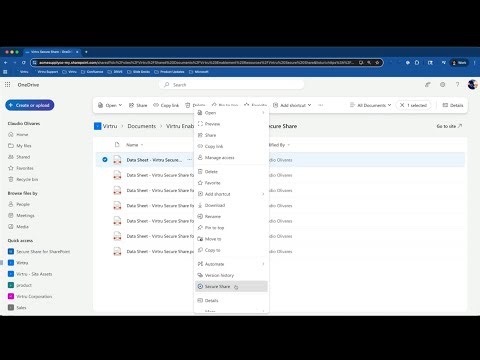Uncheck the selected Data Sheet file row
Image resolution: width=480 pixels, height=360 pixels.
(x=105, y=160)
